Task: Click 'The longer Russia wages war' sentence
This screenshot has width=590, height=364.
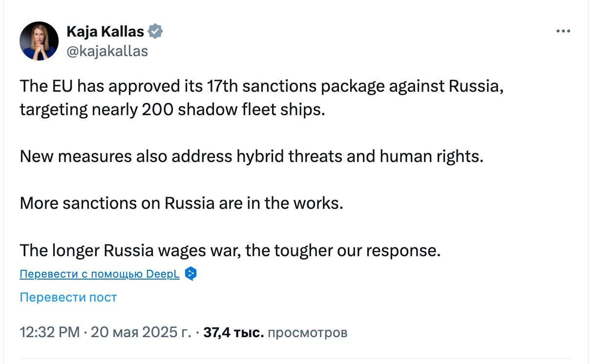Action: [230, 250]
